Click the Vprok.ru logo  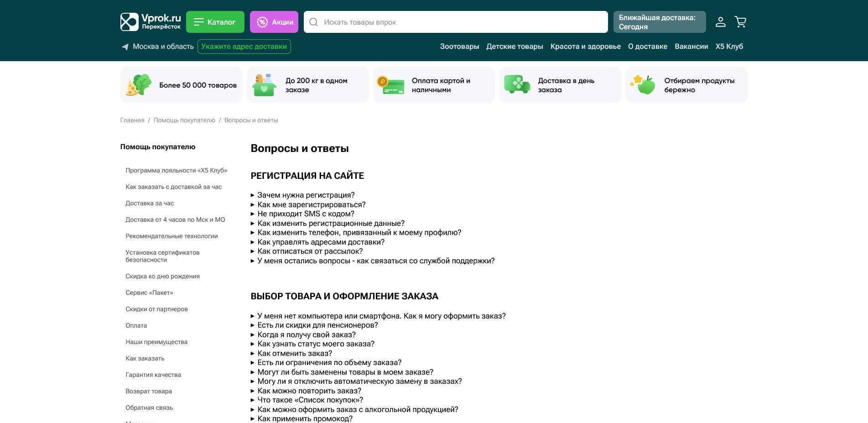click(150, 21)
